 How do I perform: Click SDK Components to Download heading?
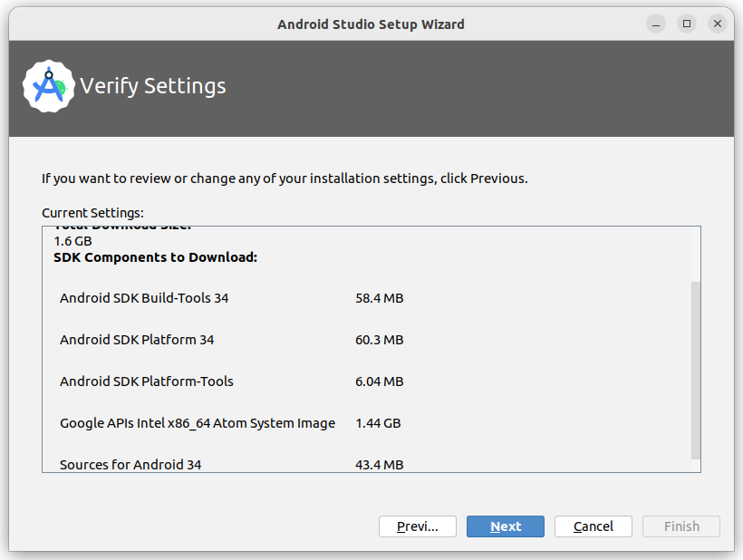coord(156,257)
